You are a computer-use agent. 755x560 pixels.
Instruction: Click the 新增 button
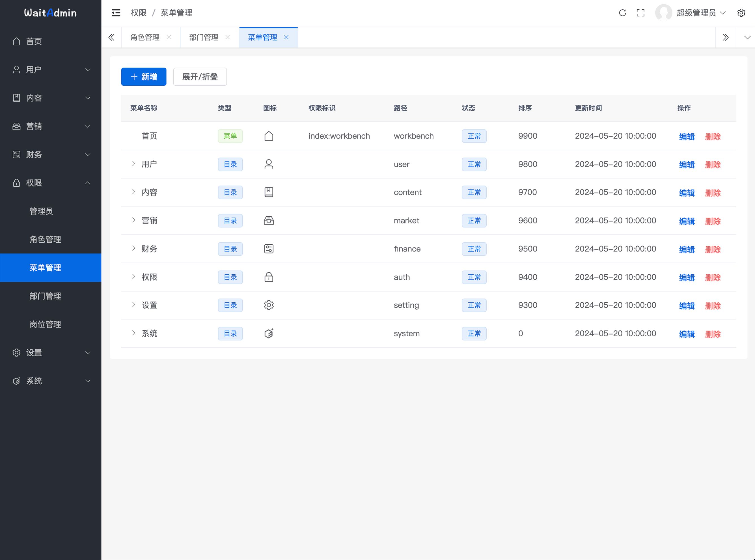144,77
